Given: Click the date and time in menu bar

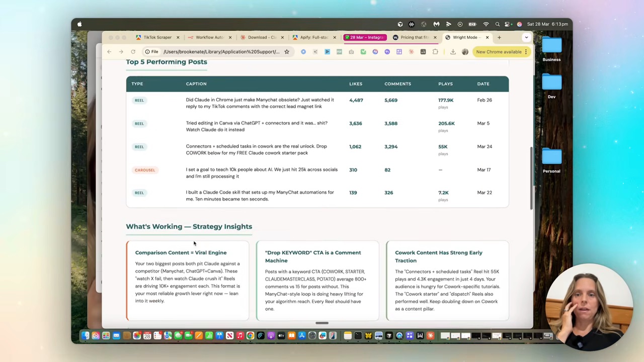Looking at the screenshot, I should coord(547,24).
